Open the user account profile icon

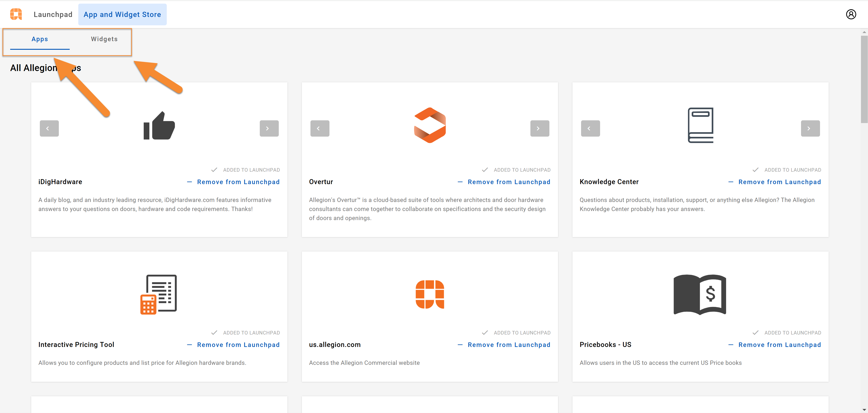coord(851,14)
